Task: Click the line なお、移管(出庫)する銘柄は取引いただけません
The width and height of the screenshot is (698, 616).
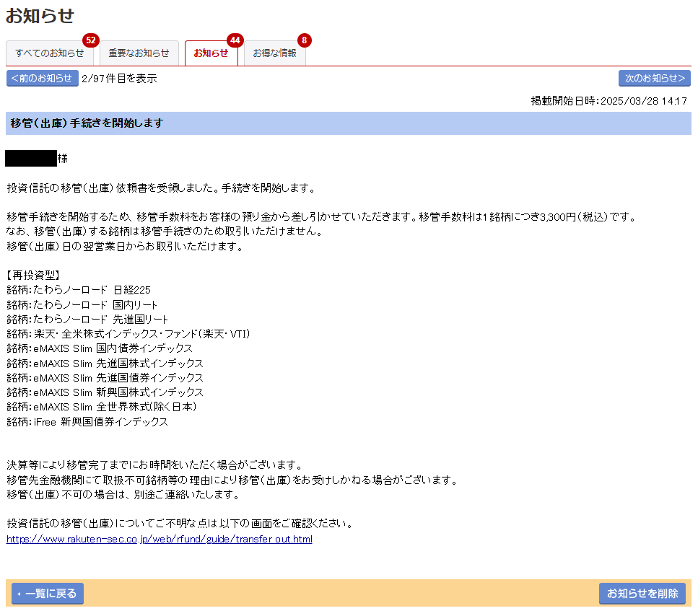Action: 165,232
